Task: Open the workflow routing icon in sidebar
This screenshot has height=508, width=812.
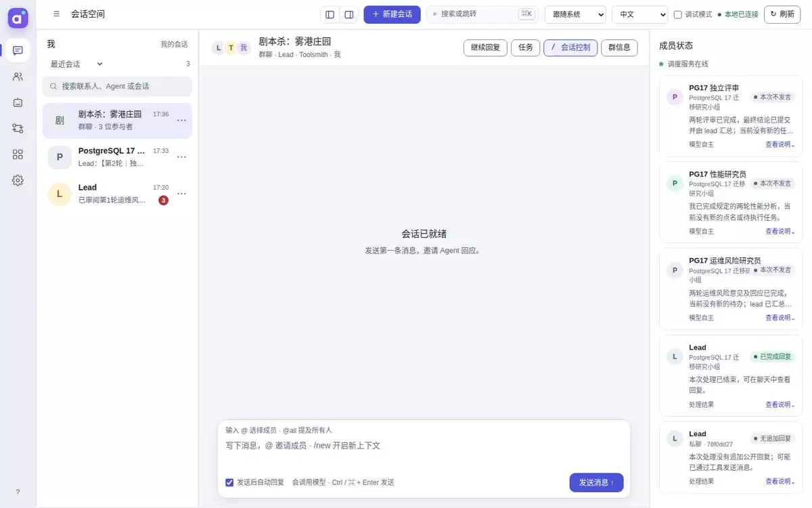Action: [18, 129]
